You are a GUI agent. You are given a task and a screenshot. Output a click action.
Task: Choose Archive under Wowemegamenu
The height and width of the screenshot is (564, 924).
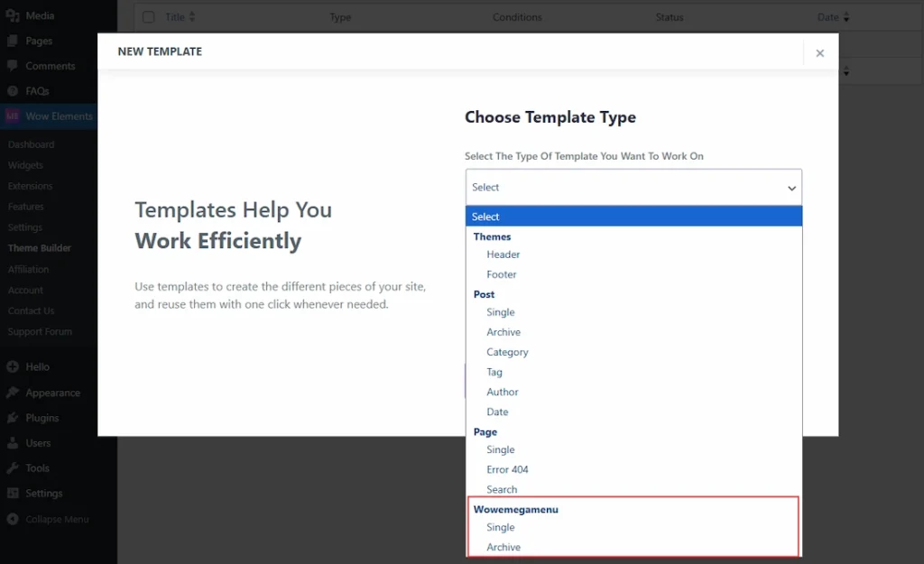point(504,548)
